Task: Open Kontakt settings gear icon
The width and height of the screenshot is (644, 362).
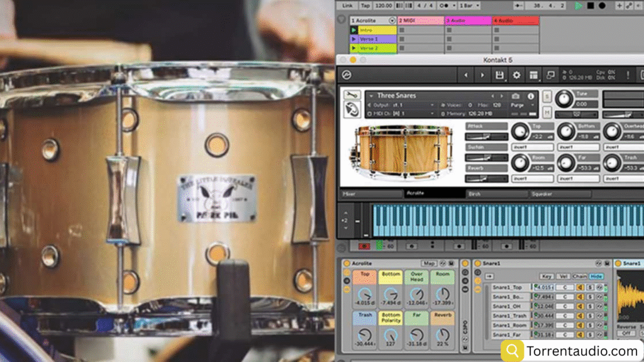Action: click(516, 75)
